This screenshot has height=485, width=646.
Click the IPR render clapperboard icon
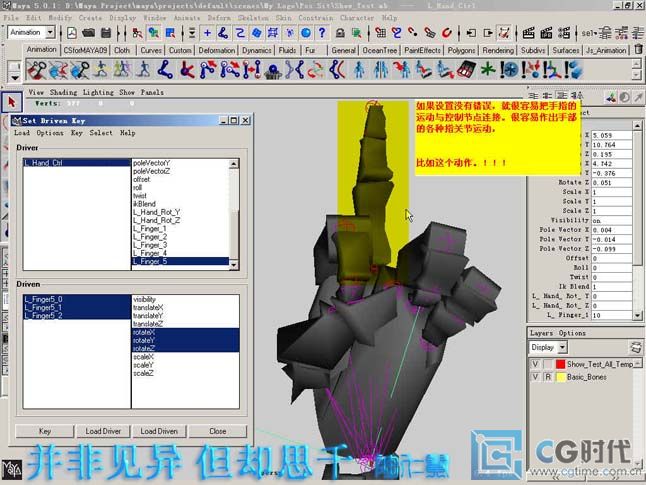546,33
